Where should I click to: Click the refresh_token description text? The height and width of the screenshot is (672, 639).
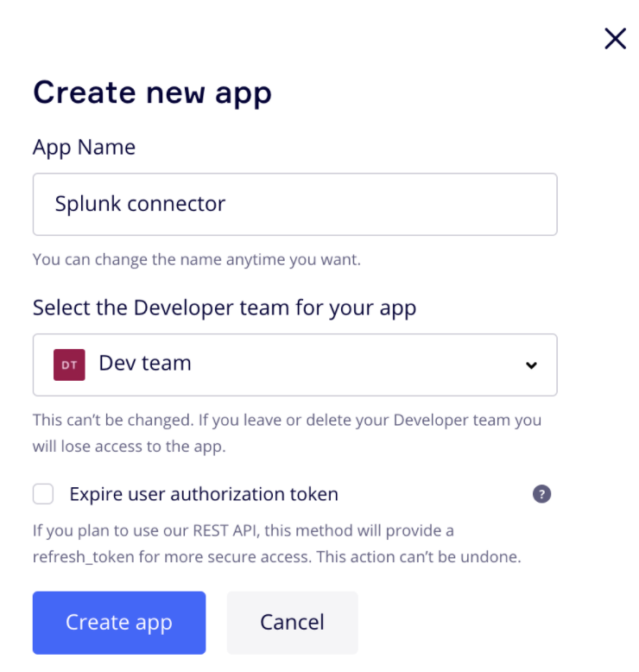[x=277, y=544]
